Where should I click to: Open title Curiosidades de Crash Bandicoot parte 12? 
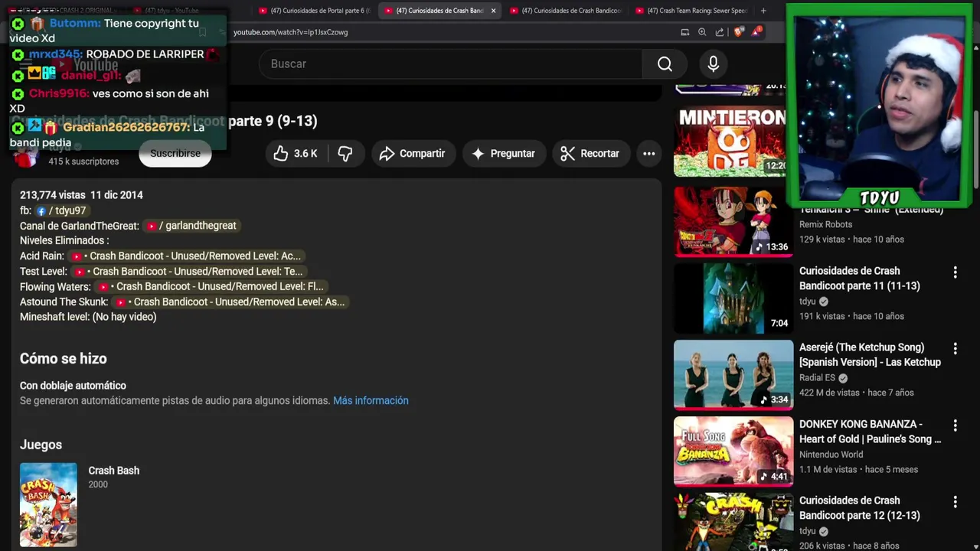[859, 508]
